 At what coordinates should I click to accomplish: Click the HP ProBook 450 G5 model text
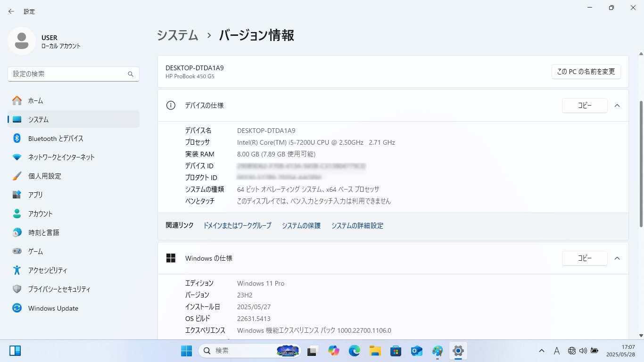(x=190, y=76)
